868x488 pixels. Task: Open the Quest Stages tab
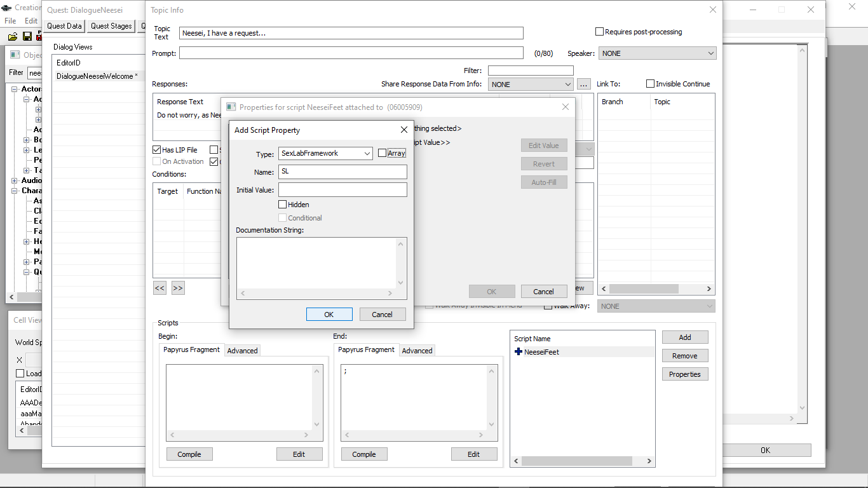coord(111,26)
